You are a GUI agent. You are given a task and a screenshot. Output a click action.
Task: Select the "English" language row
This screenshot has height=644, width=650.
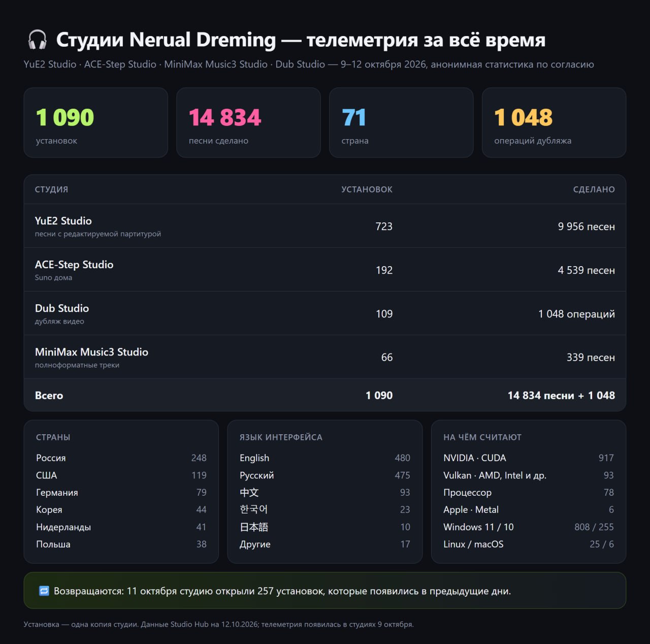click(325, 458)
